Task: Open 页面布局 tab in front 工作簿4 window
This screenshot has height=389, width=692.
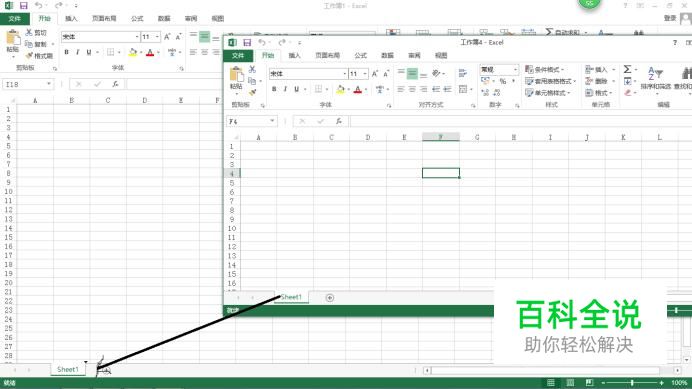Action: point(327,55)
